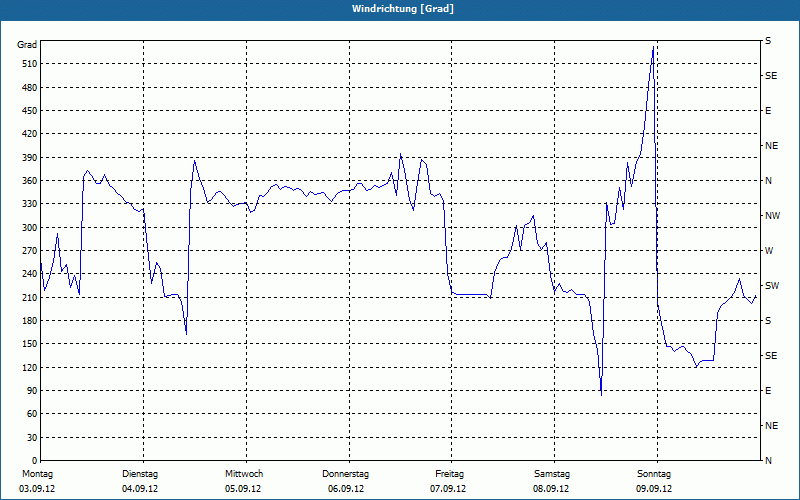This screenshot has height=500, width=800.
Task: Select the 'Sonntag' day label
Action: (x=654, y=474)
